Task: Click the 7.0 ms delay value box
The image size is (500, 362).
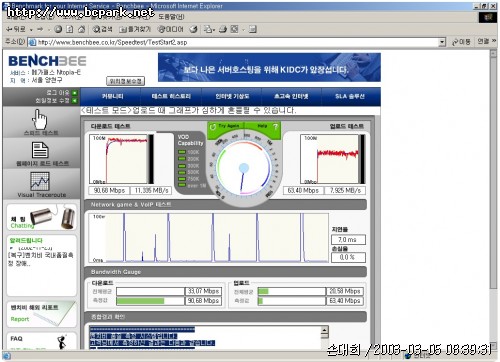Action: (348, 240)
